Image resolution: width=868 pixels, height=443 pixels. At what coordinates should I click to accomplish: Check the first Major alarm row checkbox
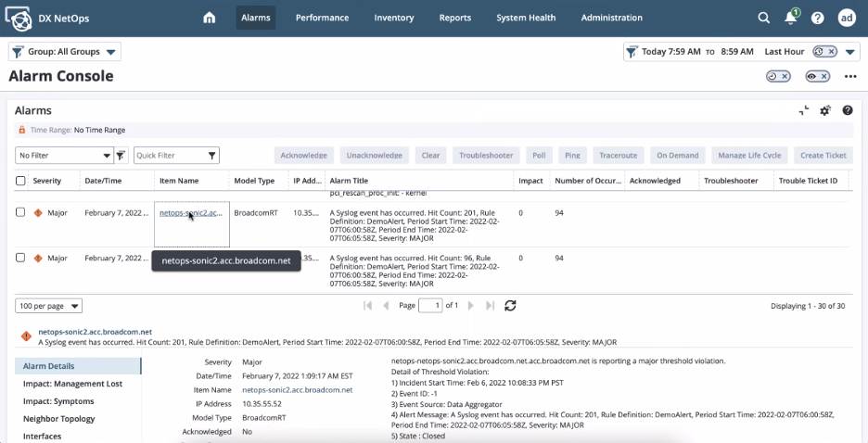click(20, 212)
